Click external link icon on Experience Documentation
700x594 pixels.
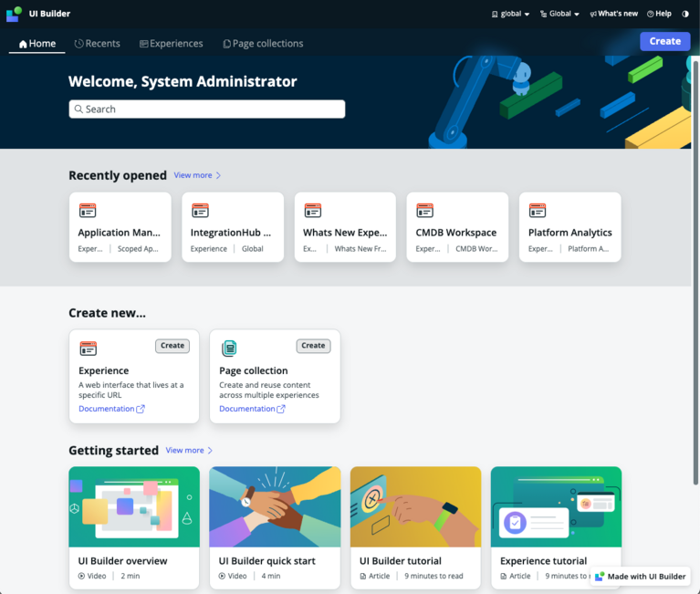141,409
